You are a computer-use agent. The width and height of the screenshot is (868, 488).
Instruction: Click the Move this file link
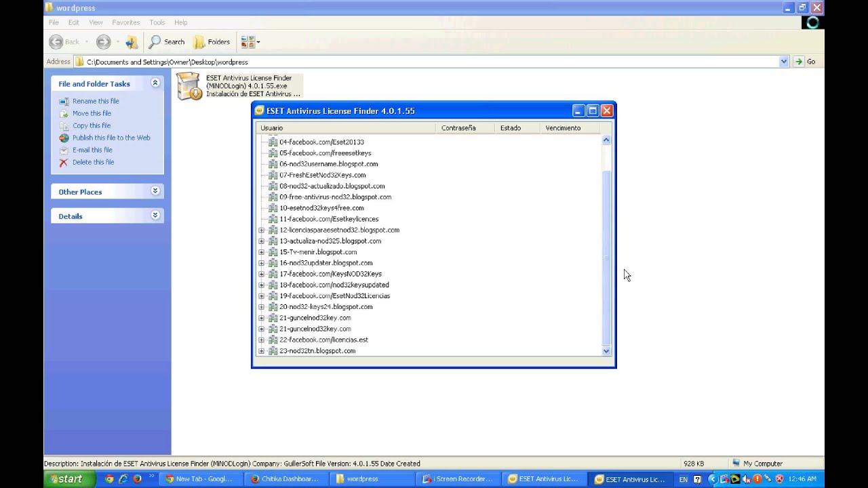(x=92, y=113)
